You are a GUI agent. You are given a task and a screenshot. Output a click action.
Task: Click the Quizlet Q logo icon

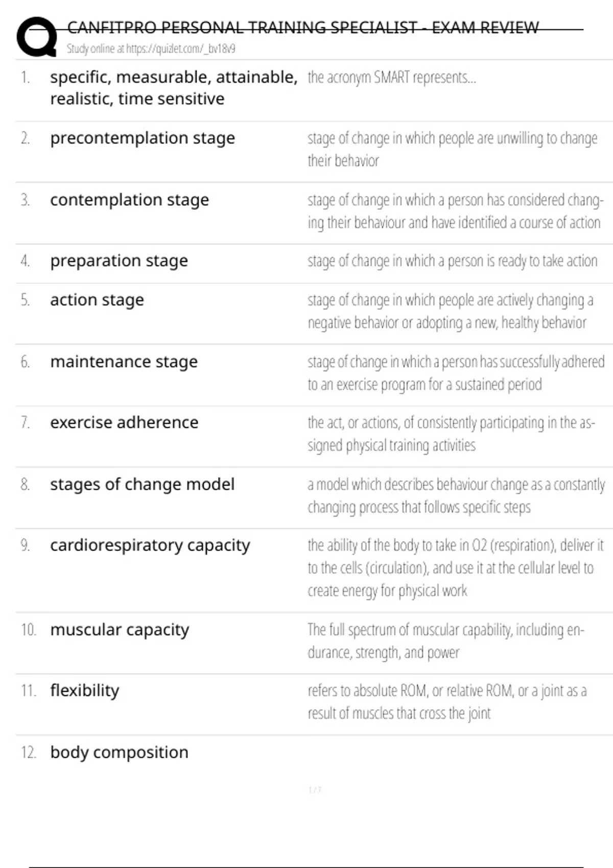[x=37, y=37]
